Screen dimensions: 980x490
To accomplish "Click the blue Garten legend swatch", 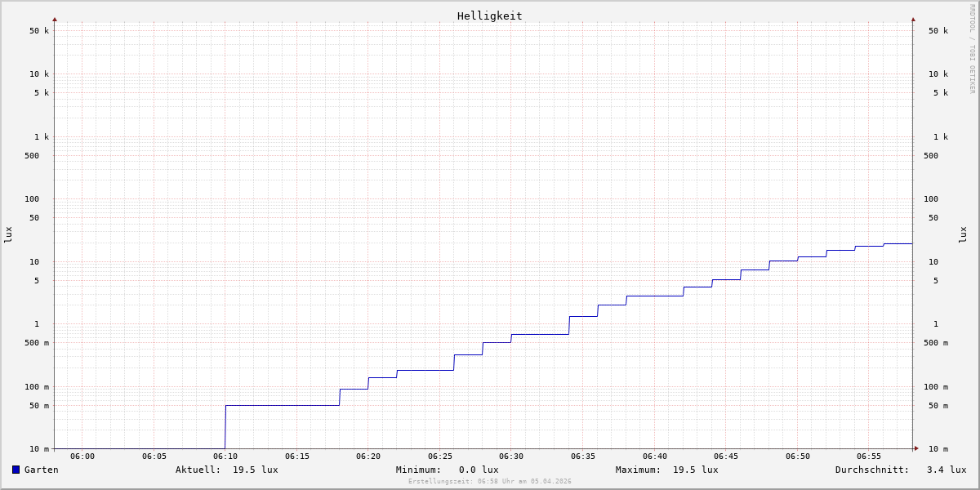I will [x=16, y=470].
